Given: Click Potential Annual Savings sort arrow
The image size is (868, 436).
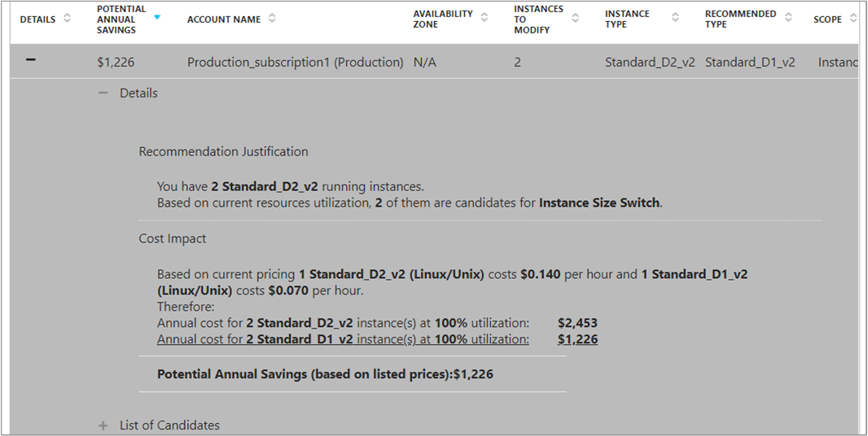Looking at the screenshot, I should pos(157,17).
